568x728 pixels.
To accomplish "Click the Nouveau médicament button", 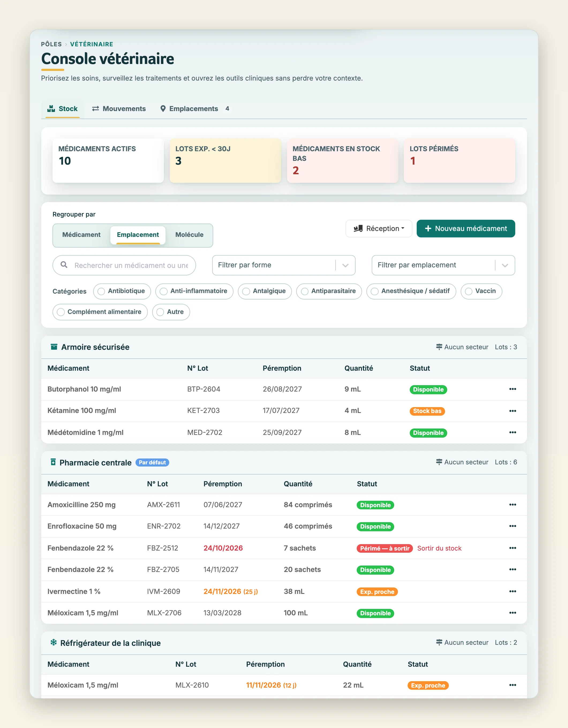I will point(466,228).
